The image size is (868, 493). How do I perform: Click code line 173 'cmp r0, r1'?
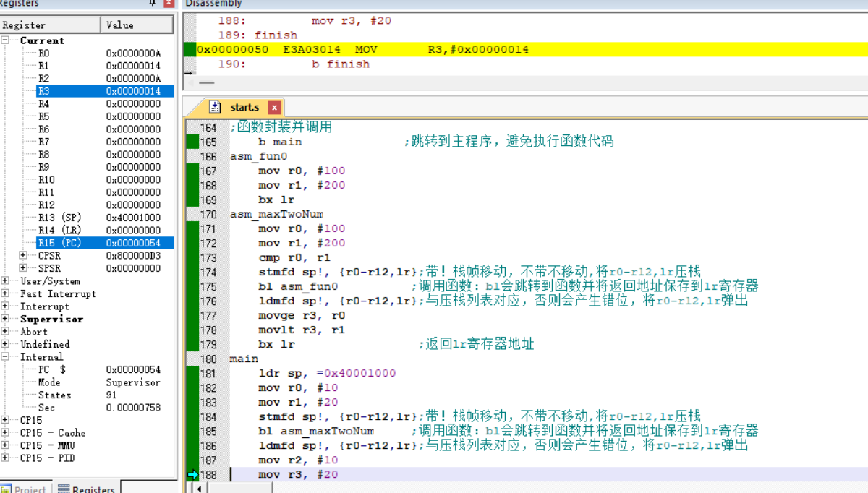pyautogui.click(x=294, y=257)
